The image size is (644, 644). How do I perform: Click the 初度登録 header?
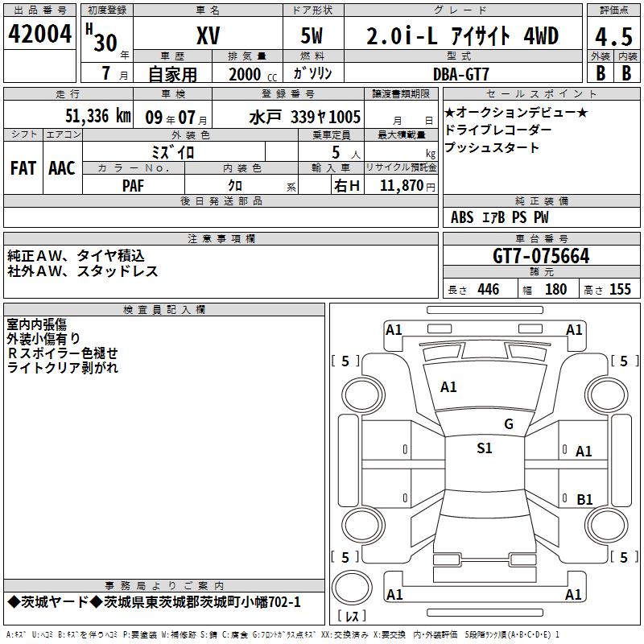click(107, 10)
